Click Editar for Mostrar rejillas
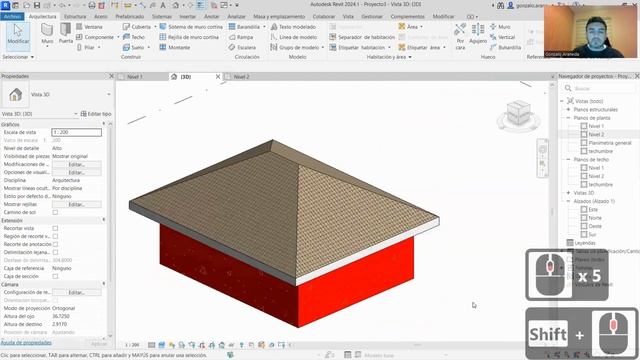640x360 pixels. click(x=77, y=204)
